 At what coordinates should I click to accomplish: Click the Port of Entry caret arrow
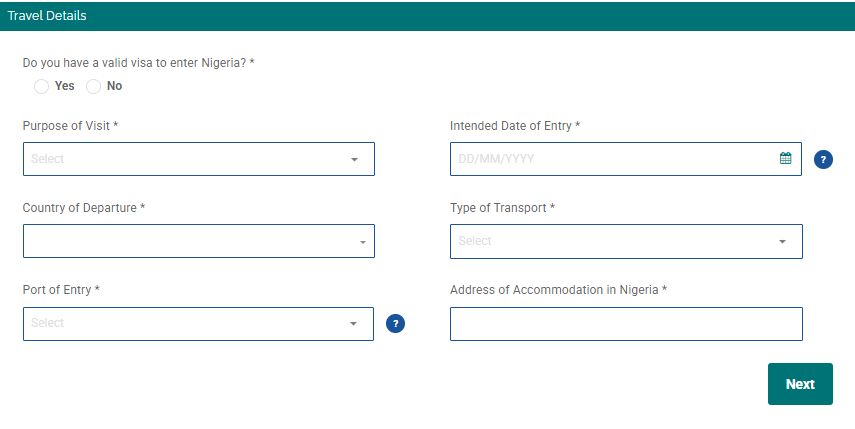pos(353,324)
